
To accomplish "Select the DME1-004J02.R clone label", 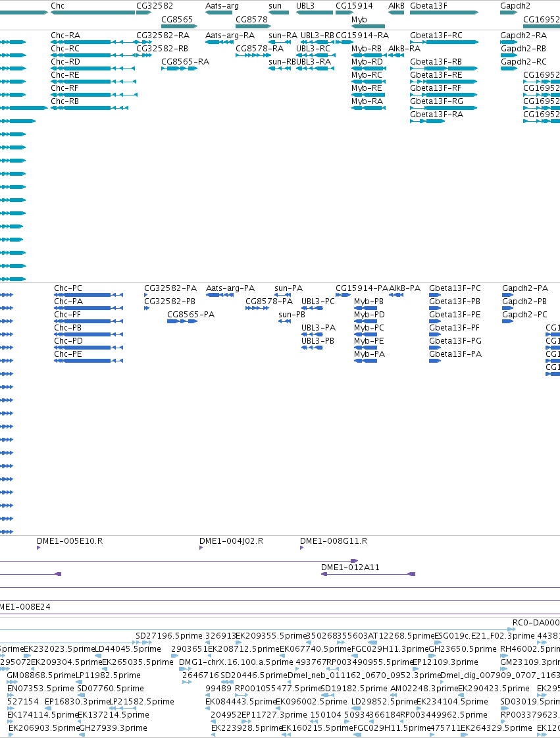I will pos(231,541).
